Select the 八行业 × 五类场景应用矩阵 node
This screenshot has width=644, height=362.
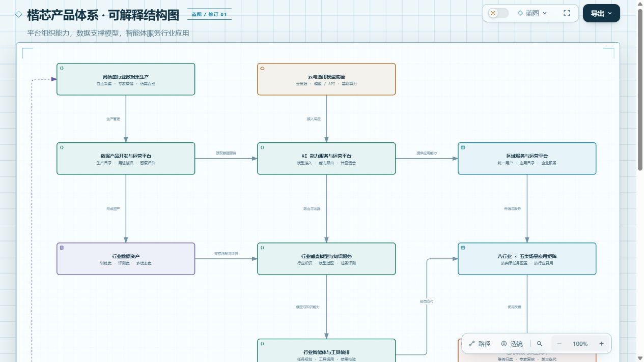coord(527,259)
